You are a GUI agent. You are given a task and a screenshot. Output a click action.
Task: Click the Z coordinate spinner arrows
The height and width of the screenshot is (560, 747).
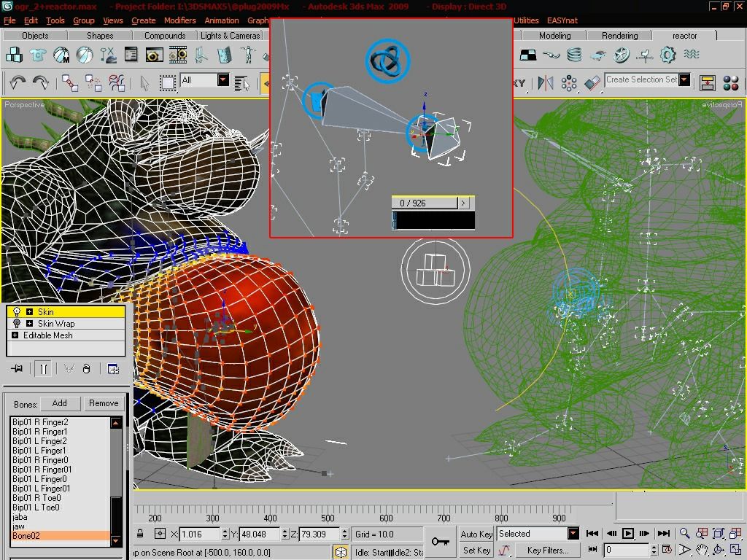click(x=345, y=534)
